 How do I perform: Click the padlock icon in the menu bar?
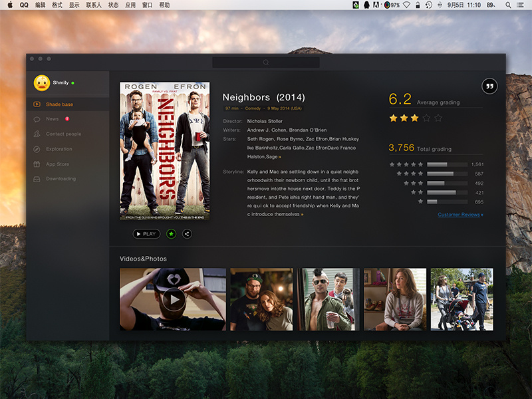pyautogui.click(x=418, y=5)
